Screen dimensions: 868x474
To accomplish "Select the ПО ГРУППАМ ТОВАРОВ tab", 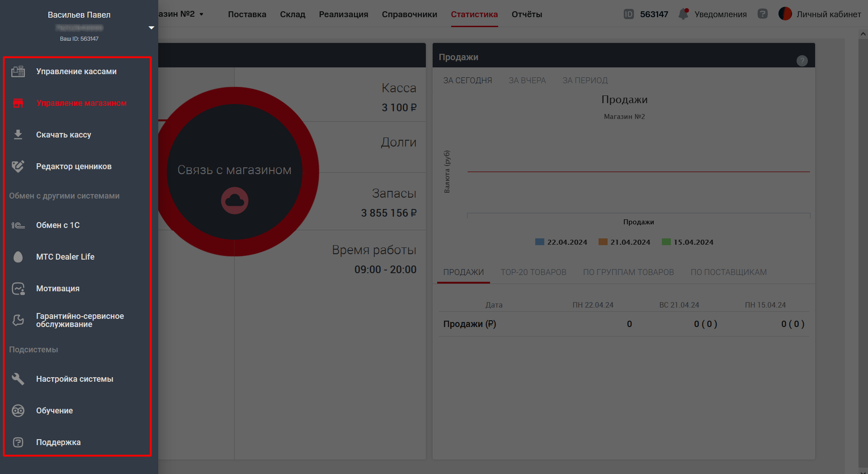I will tap(628, 272).
